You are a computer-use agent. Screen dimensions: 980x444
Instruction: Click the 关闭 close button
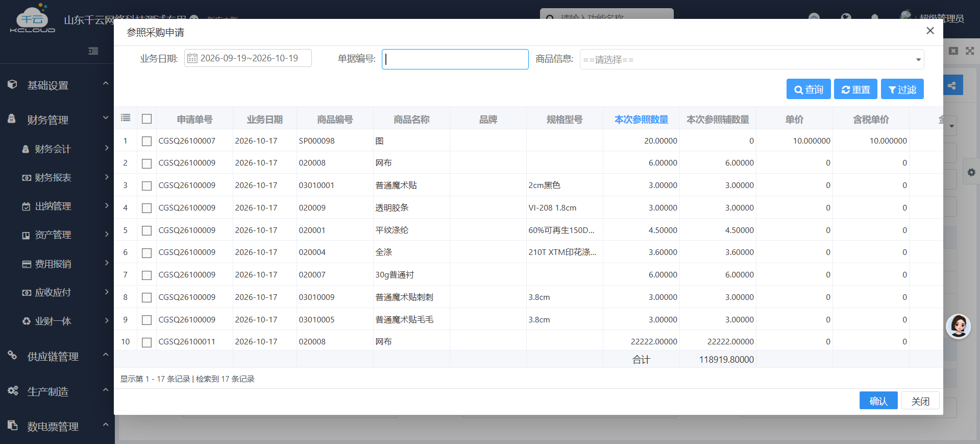(920, 401)
